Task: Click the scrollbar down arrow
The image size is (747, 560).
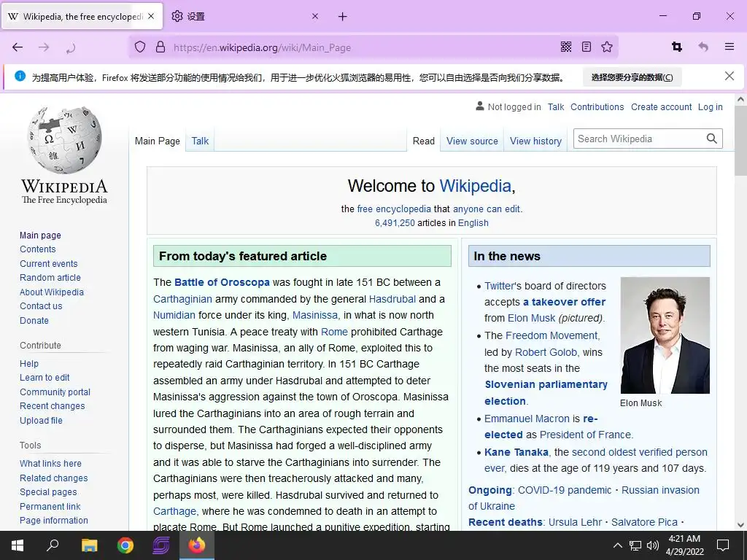Action: (740, 525)
